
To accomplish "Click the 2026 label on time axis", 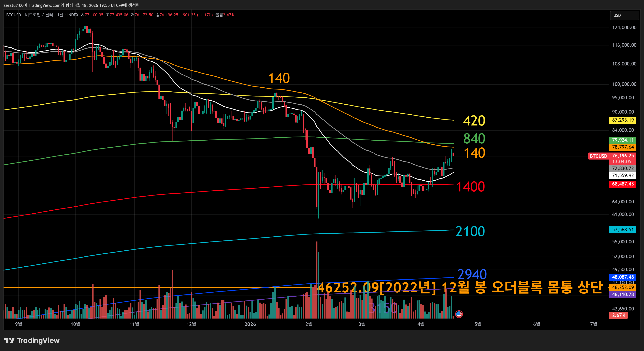I will 250,324.
